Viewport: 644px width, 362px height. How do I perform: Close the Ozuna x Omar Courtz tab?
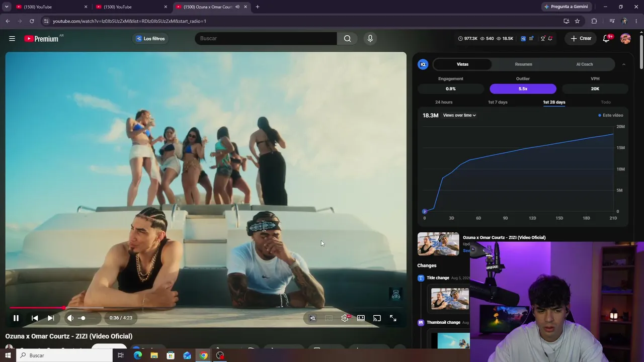click(246, 7)
